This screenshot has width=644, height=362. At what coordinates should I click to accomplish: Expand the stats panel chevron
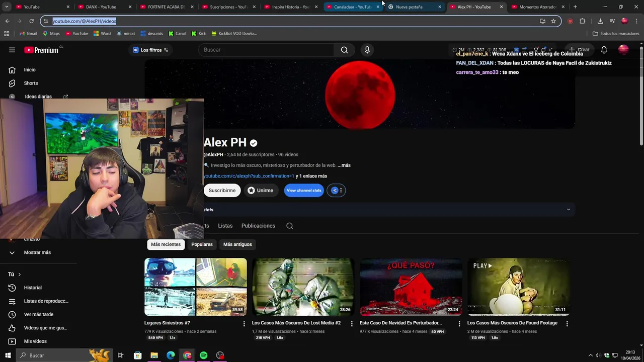[569, 210]
